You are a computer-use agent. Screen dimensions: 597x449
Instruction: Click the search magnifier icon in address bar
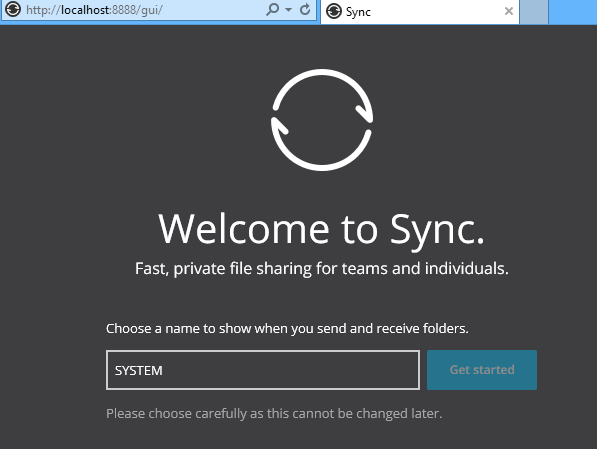273,10
